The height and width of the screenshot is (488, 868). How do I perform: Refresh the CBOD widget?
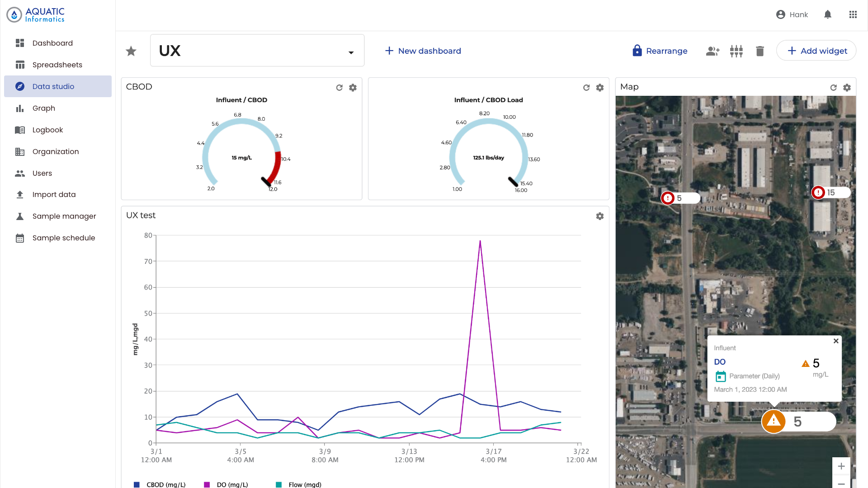(340, 88)
